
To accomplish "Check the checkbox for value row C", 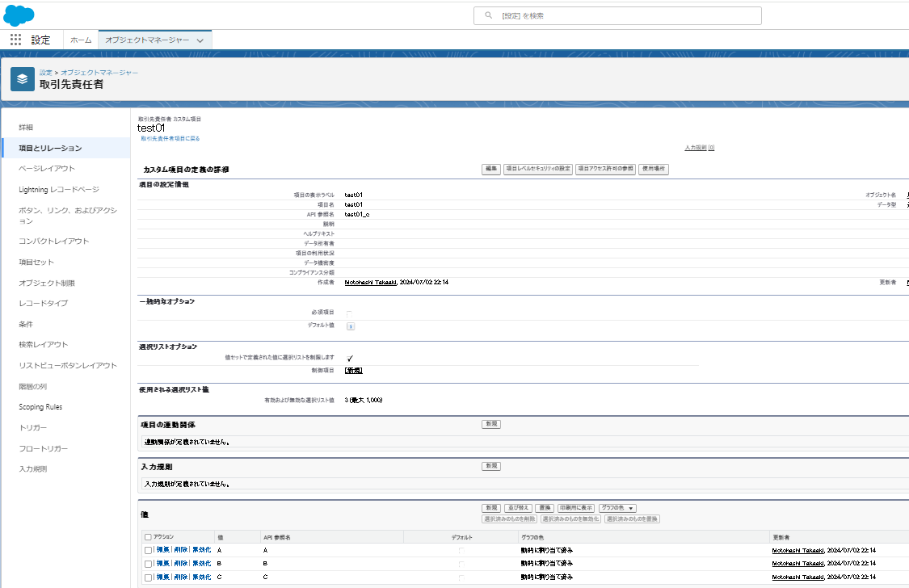I will click(148, 577).
